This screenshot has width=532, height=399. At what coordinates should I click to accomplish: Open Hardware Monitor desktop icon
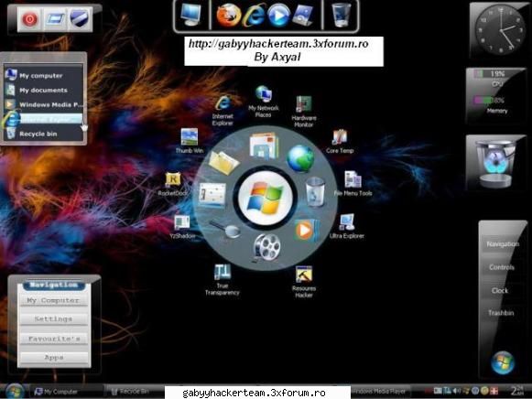pyautogui.click(x=304, y=112)
